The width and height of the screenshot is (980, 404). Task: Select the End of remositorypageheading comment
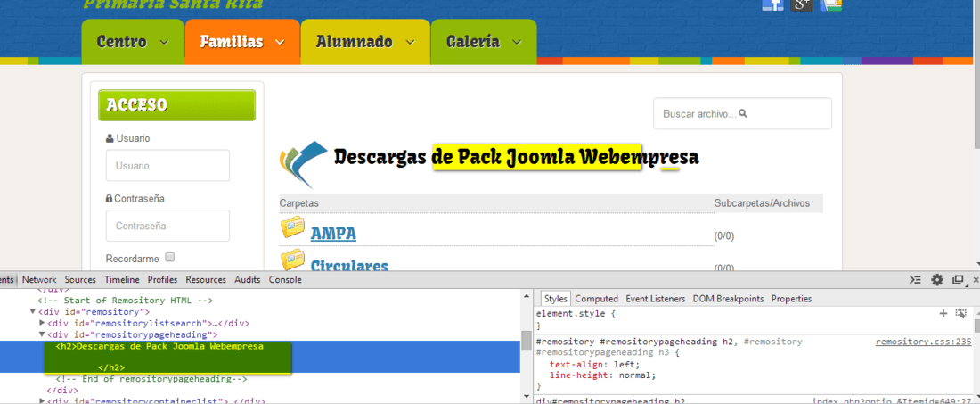point(151,379)
